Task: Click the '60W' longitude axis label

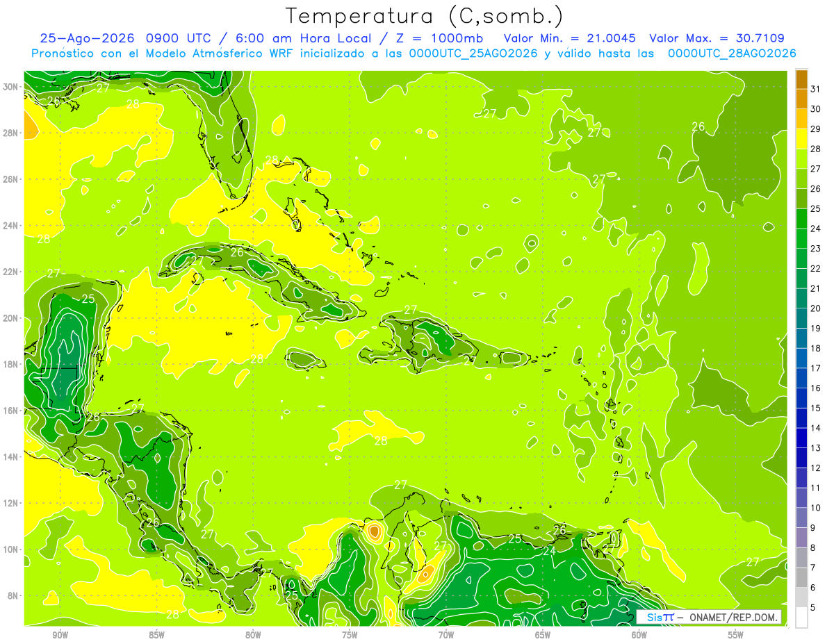Action: [639, 635]
